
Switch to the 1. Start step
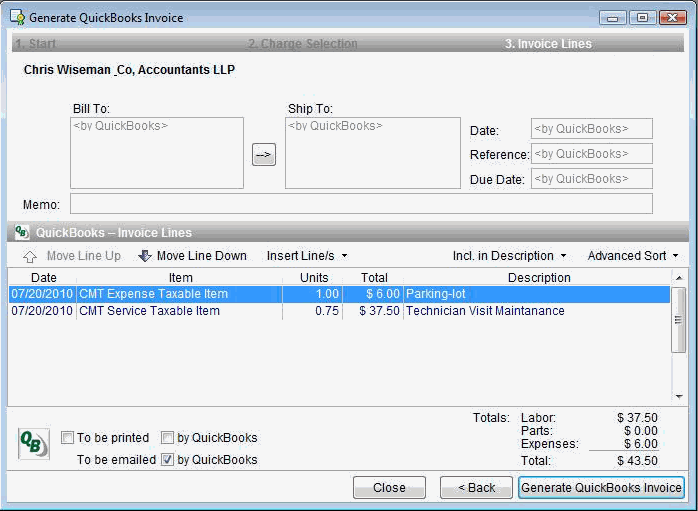(35, 44)
